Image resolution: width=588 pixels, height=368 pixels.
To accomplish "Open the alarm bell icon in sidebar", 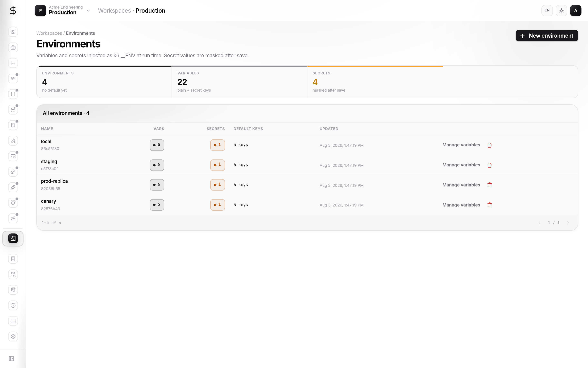I will [x=13, y=203].
